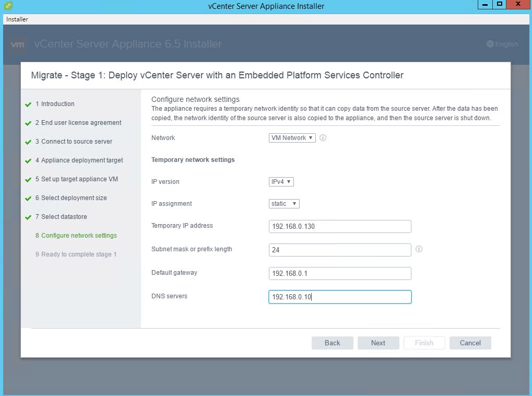Click the globe language icon
The image size is (532, 396).
point(490,44)
